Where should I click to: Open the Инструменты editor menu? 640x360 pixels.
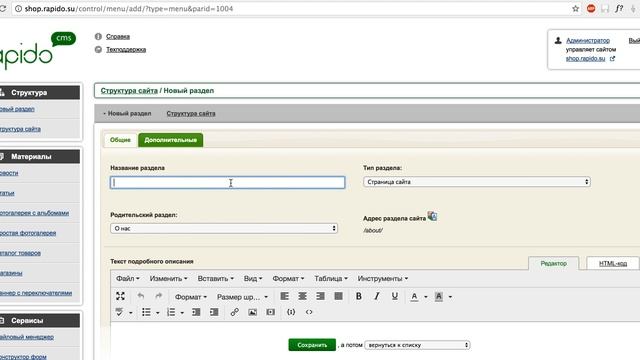click(x=382, y=278)
